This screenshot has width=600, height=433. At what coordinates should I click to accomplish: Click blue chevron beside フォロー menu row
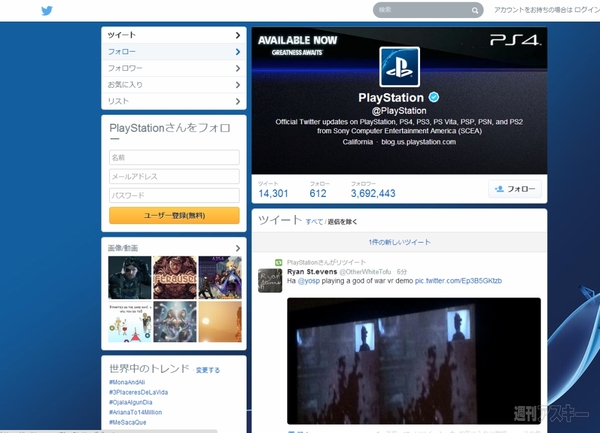point(238,52)
